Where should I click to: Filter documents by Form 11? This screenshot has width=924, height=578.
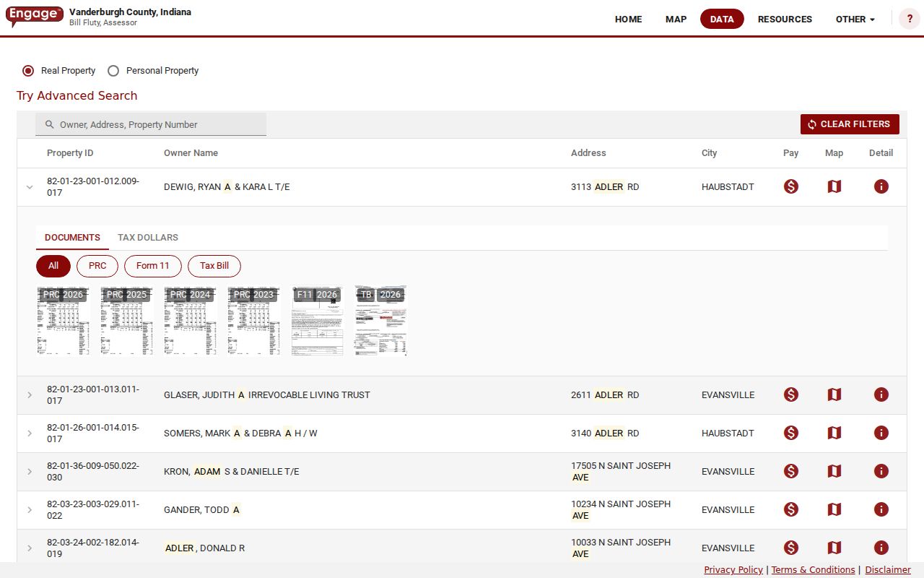pyautogui.click(x=153, y=266)
